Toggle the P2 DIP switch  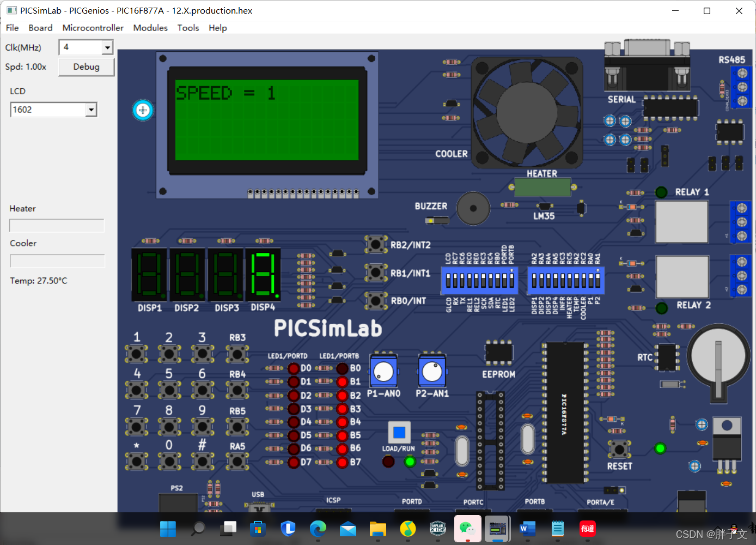(x=598, y=281)
